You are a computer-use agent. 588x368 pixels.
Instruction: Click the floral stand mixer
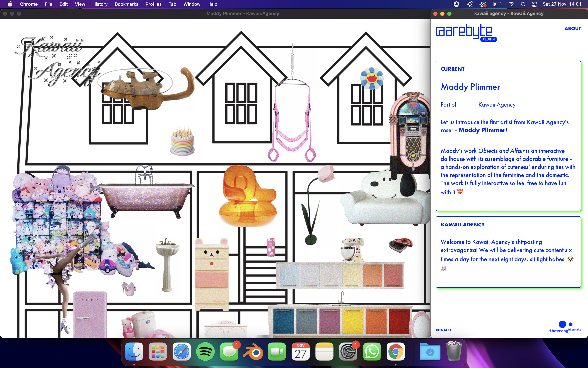coord(352,251)
